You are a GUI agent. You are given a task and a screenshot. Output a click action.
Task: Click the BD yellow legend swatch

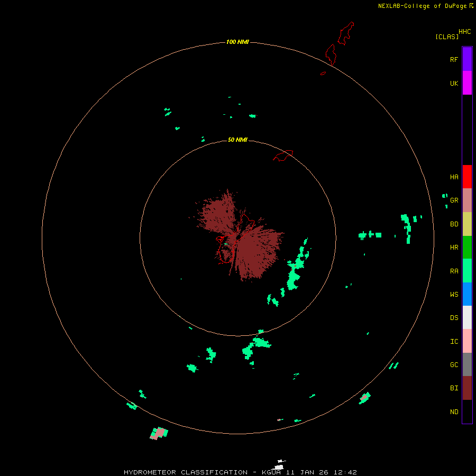coord(467,224)
